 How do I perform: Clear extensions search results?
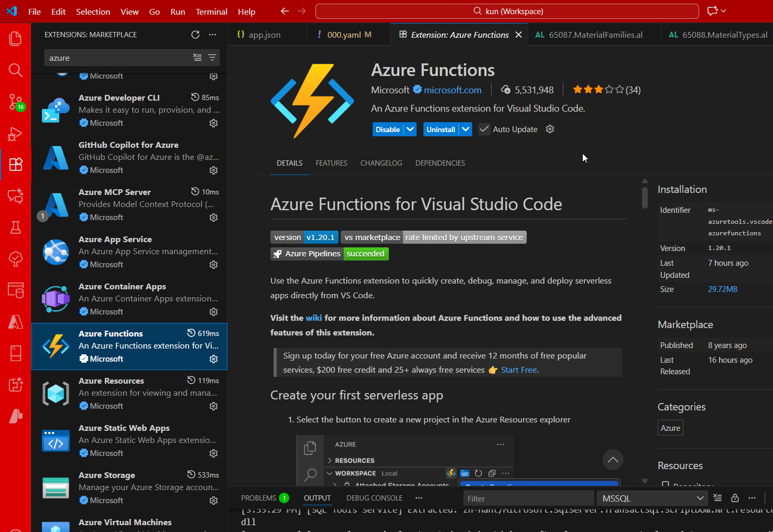click(x=197, y=58)
